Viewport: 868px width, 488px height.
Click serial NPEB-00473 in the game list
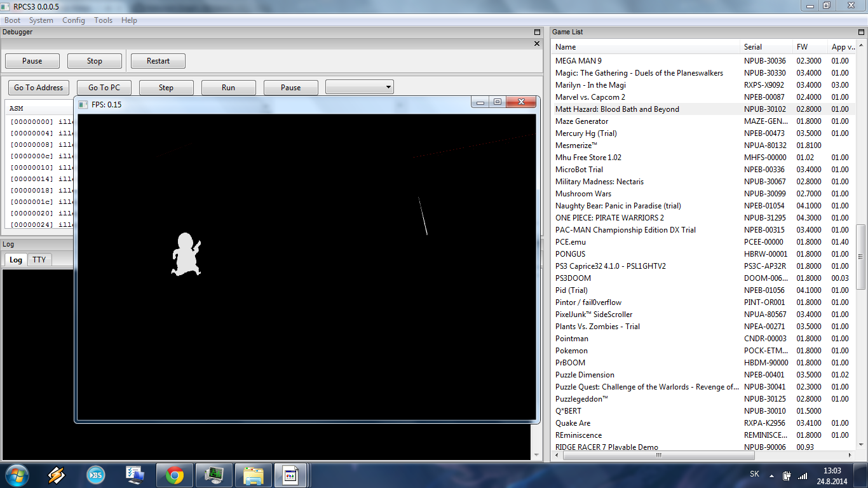pyautogui.click(x=764, y=133)
